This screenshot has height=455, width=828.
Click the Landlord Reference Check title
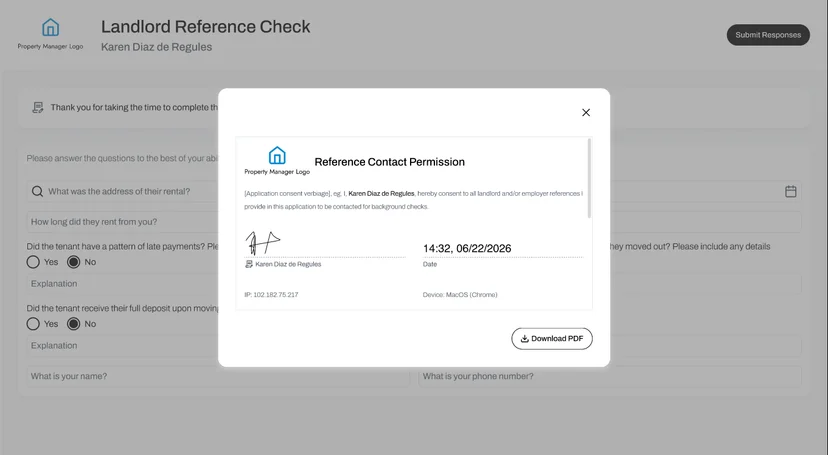(x=205, y=26)
